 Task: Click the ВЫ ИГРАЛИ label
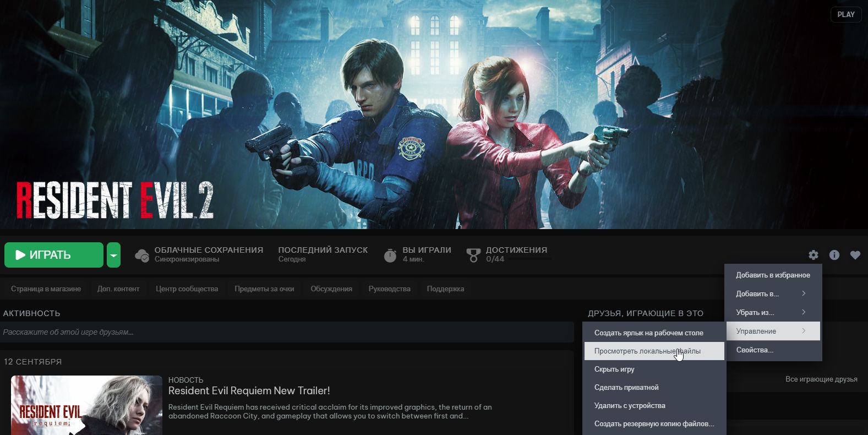pos(427,250)
